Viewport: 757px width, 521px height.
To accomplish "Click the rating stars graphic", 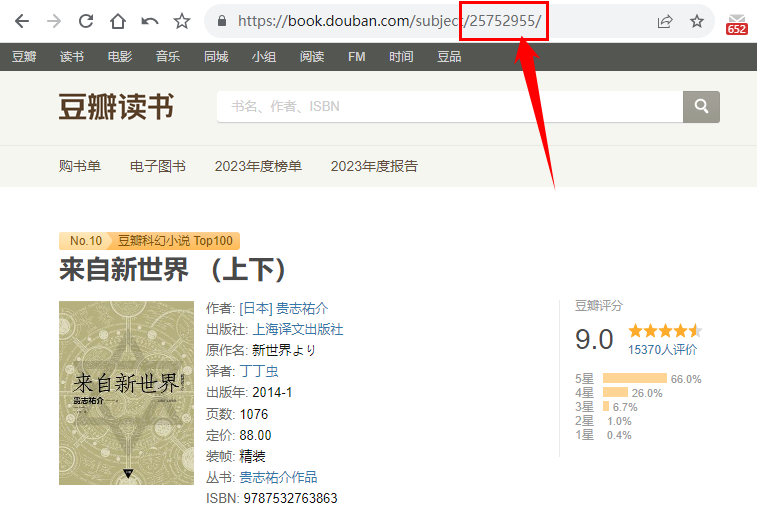I will pos(665,331).
